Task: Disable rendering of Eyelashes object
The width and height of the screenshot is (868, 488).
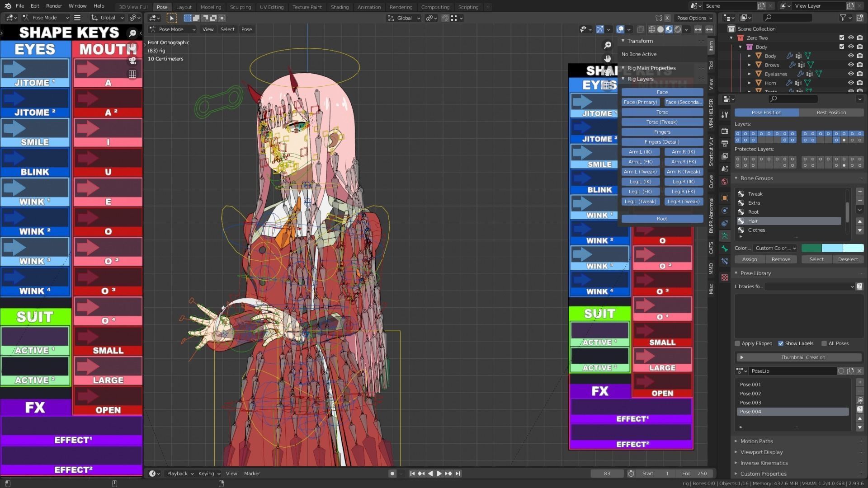Action: click(859, 74)
